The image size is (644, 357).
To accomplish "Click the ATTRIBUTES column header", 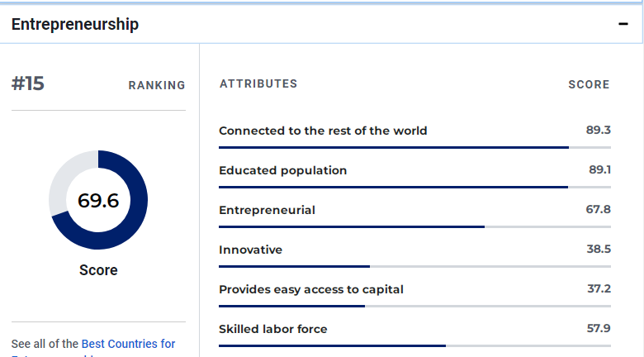I will pos(258,84).
